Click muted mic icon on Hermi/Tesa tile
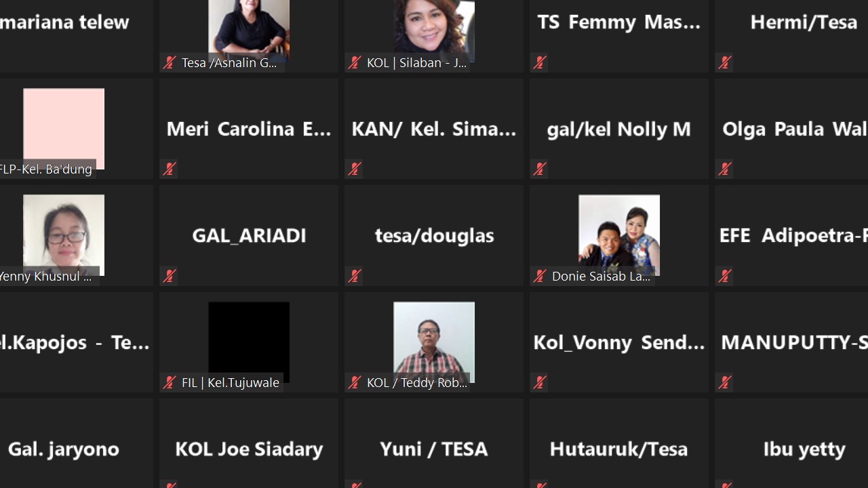This screenshot has height=488, width=868. coord(725,63)
